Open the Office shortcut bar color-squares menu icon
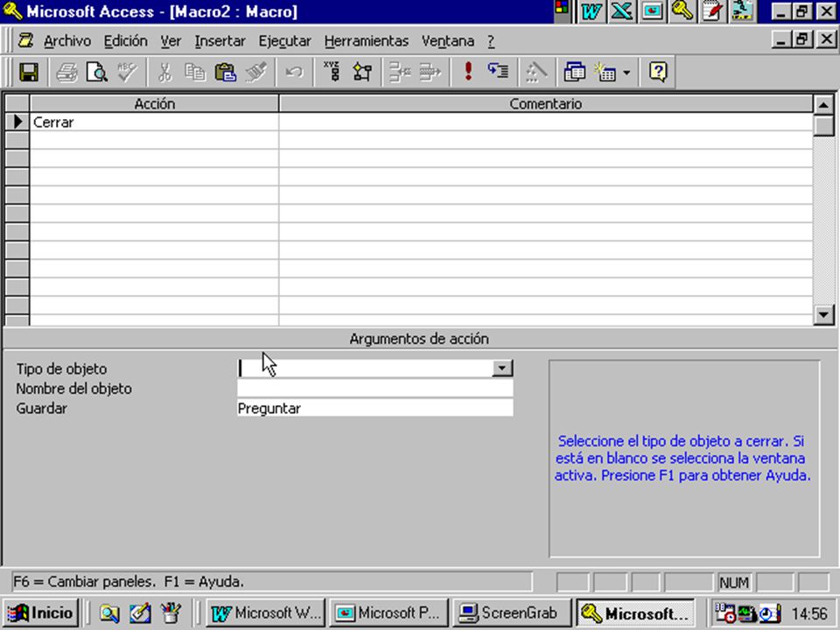This screenshot has width=840, height=630. (562, 10)
